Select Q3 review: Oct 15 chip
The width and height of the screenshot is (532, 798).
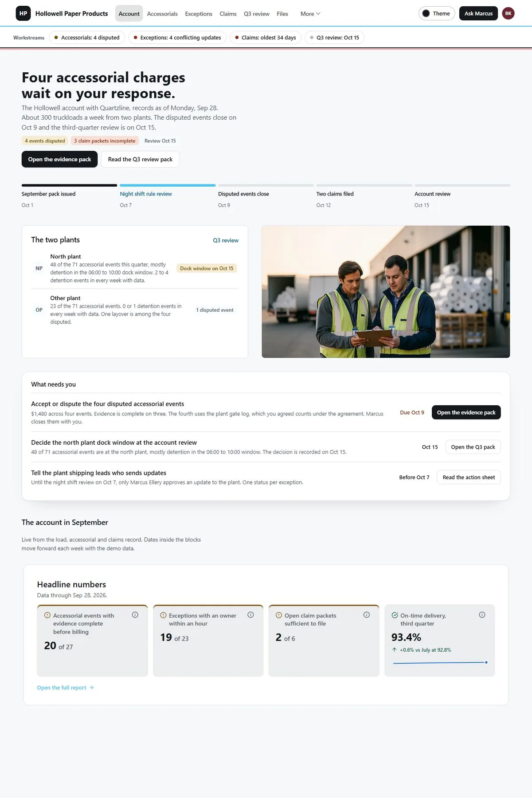click(335, 38)
